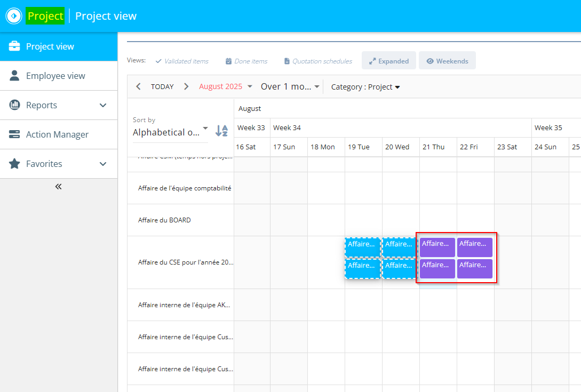Click the briefcase icon for Project view
581x392 pixels.
coord(15,46)
